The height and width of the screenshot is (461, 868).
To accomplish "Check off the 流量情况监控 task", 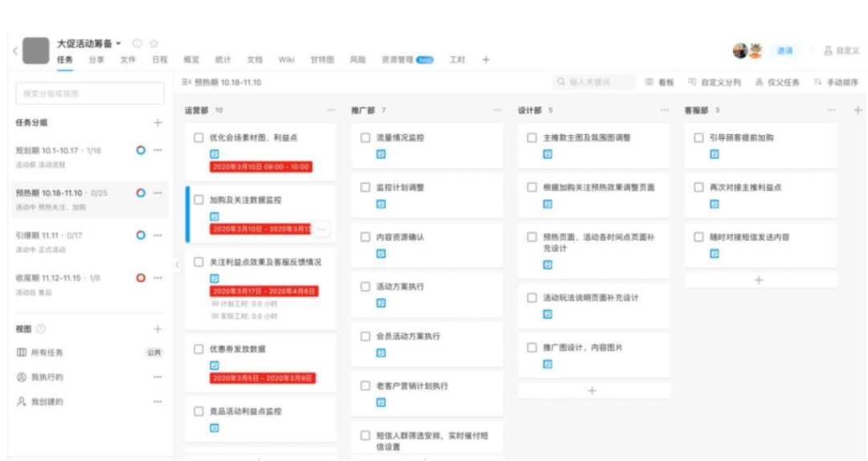I will click(366, 138).
